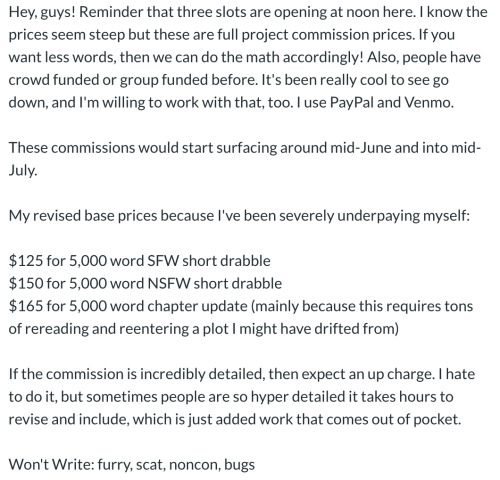Click the phrase 'full project commission prices'
The width and height of the screenshot is (500, 480).
click(x=315, y=35)
